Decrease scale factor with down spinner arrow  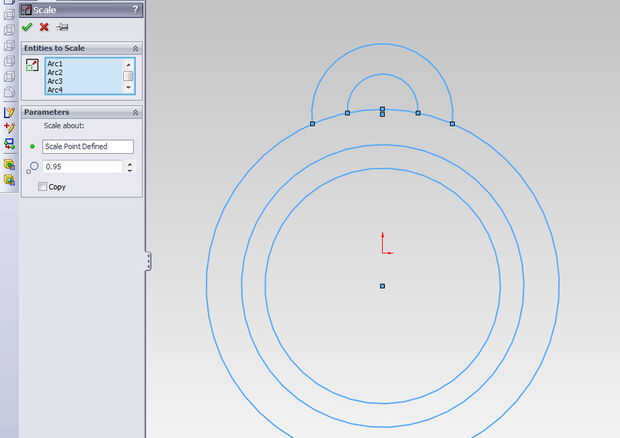pos(130,170)
